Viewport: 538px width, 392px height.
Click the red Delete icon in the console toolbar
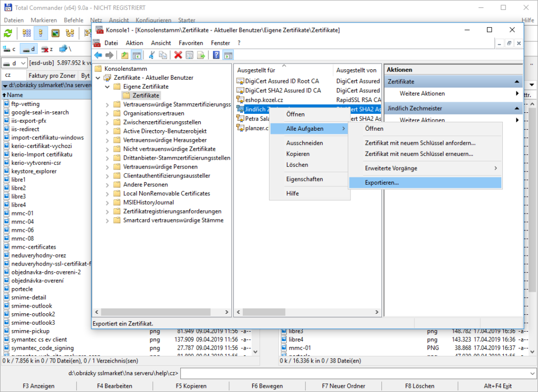(x=178, y=55)
